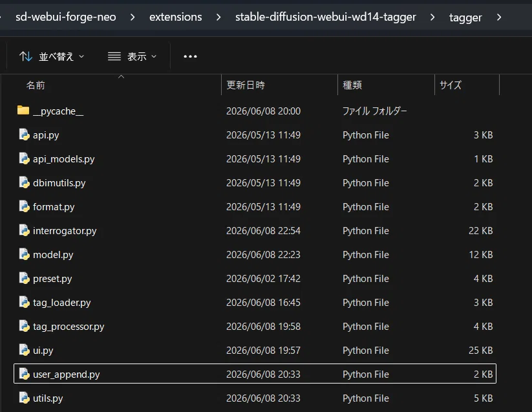Click the file name api_models.py

point(64,159)
